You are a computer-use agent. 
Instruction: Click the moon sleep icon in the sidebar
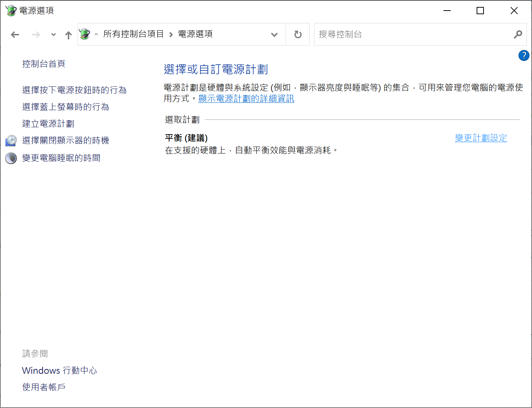click(x=11, y=158)
